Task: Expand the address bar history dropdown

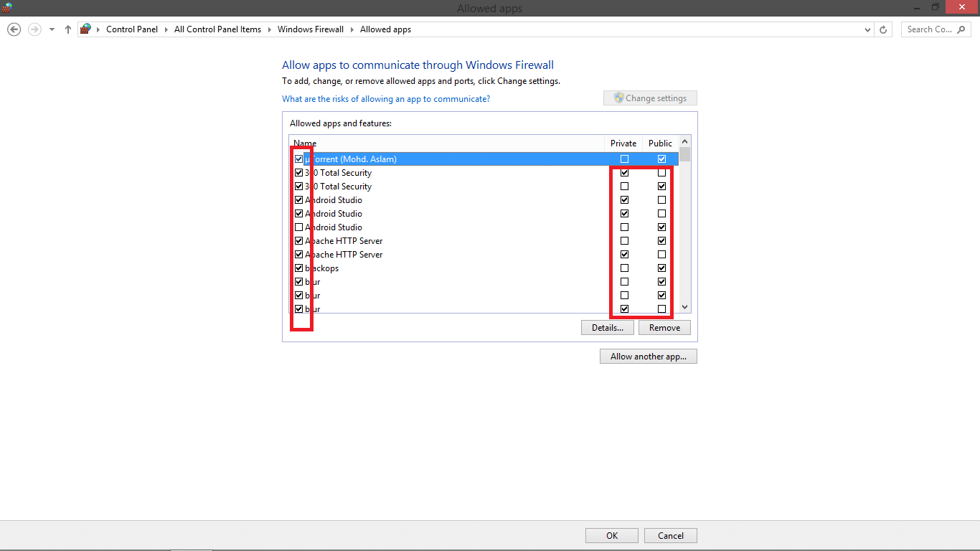Action: (x=868, y=29)
